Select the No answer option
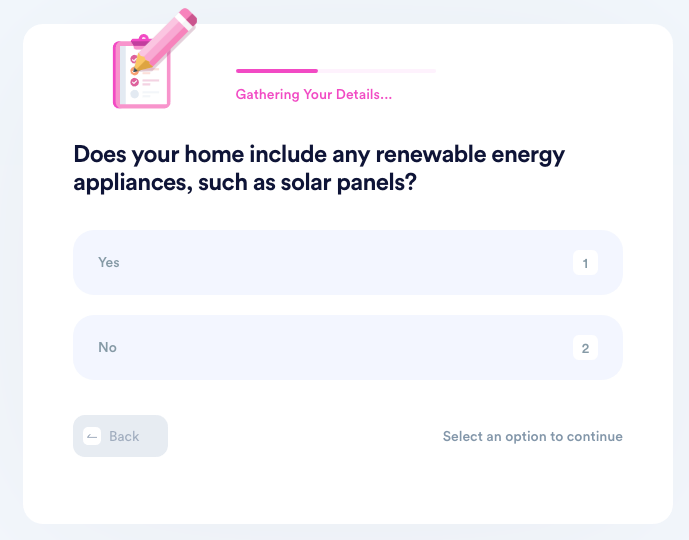This screenshot has height=540, width=689. (348, 347)
